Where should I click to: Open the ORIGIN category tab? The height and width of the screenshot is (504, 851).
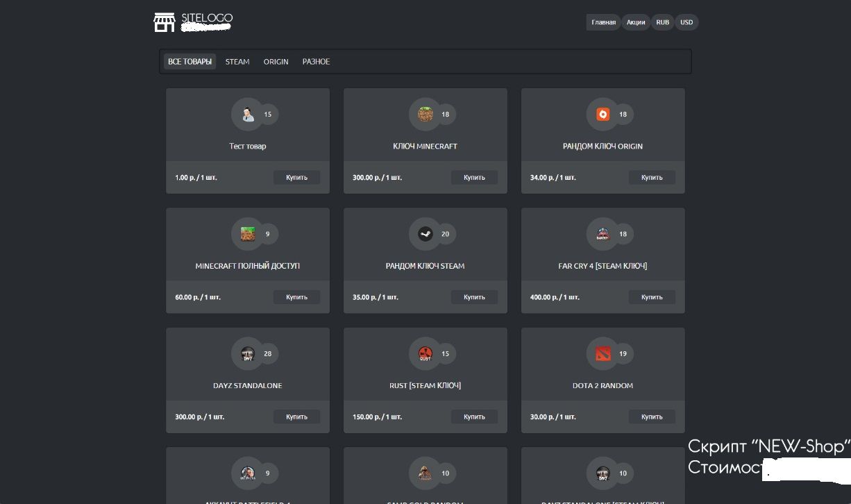276,62
